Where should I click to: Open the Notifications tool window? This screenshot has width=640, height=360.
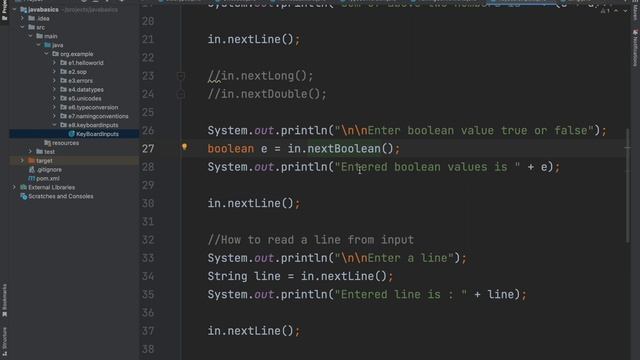coord(635,48)
